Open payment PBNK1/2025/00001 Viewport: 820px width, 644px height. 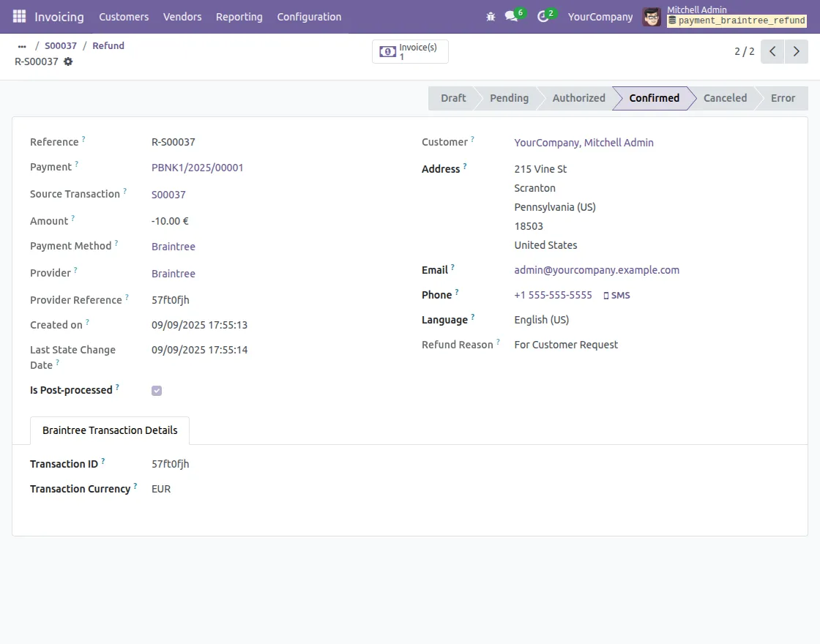[x=198, y=167]
